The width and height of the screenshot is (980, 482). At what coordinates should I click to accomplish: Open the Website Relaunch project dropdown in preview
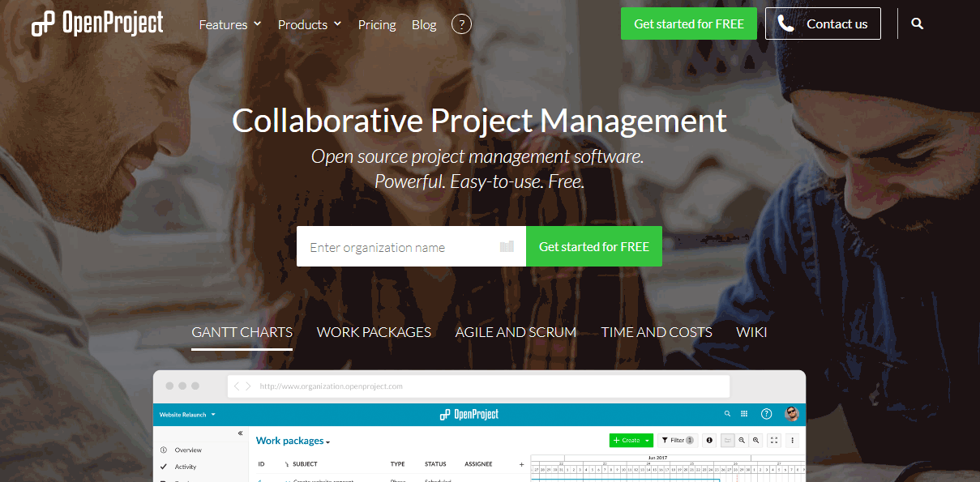point(187,414)
